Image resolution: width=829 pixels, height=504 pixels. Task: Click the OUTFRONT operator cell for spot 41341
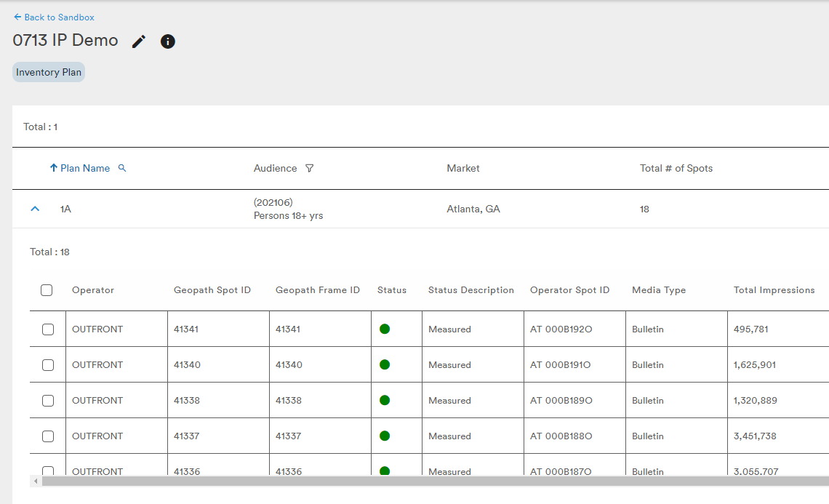pyautogui.click(x=97, y=329)
